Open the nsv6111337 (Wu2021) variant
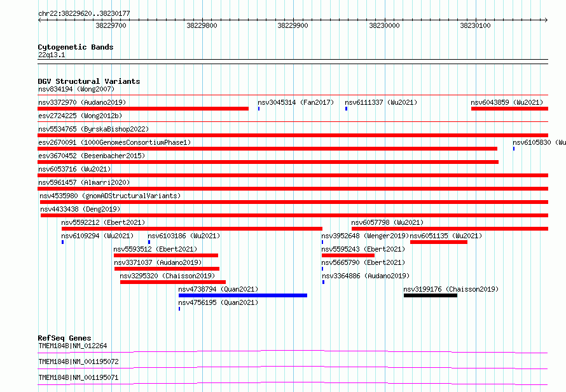Image resolution: width=566 pixels, height=392 pixels. point(381,102)
